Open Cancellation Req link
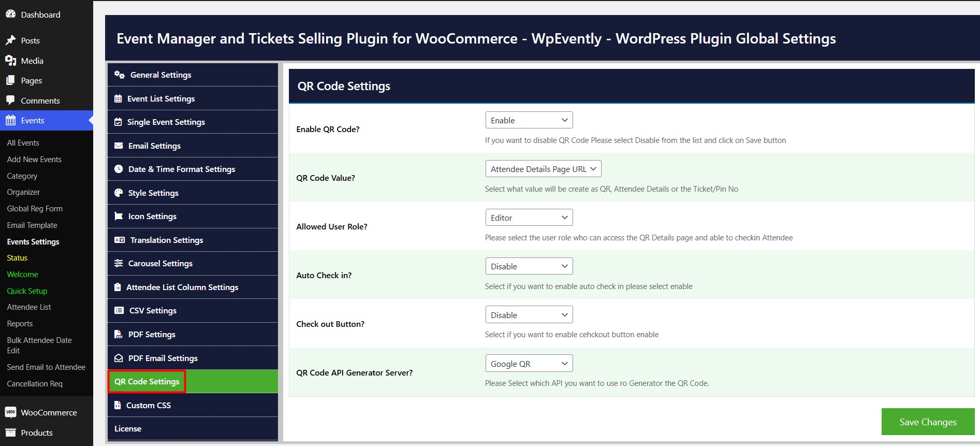This screenshot has width=980, height=446. coord(35,384)
